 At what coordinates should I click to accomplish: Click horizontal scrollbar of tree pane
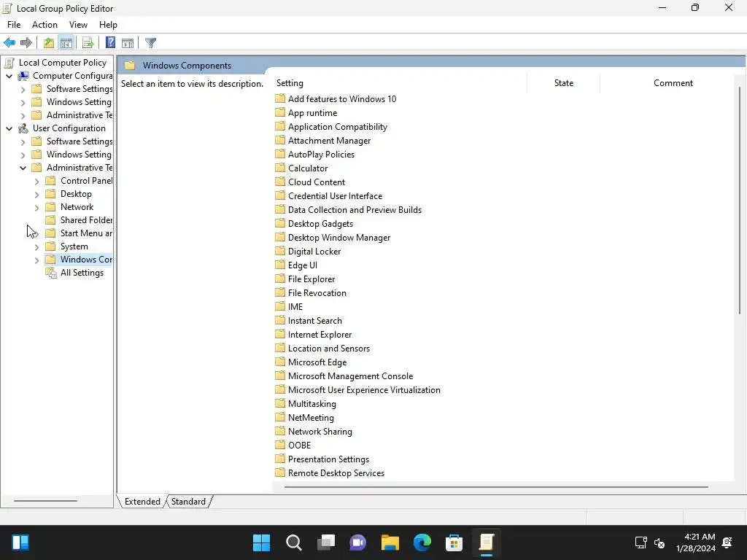point(45,500)
